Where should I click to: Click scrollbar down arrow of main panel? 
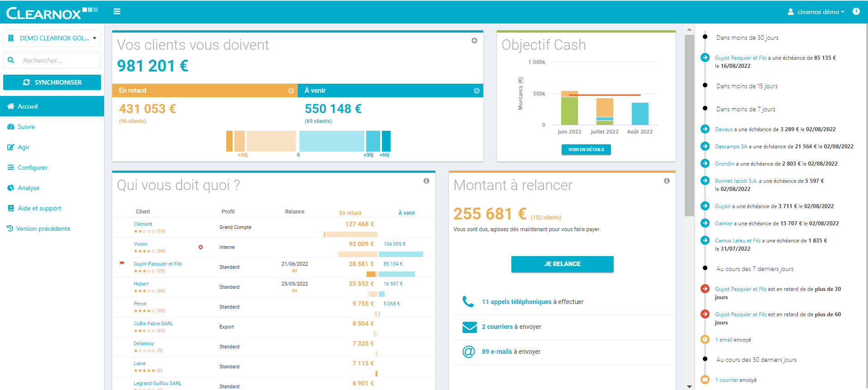click(689, 386)
